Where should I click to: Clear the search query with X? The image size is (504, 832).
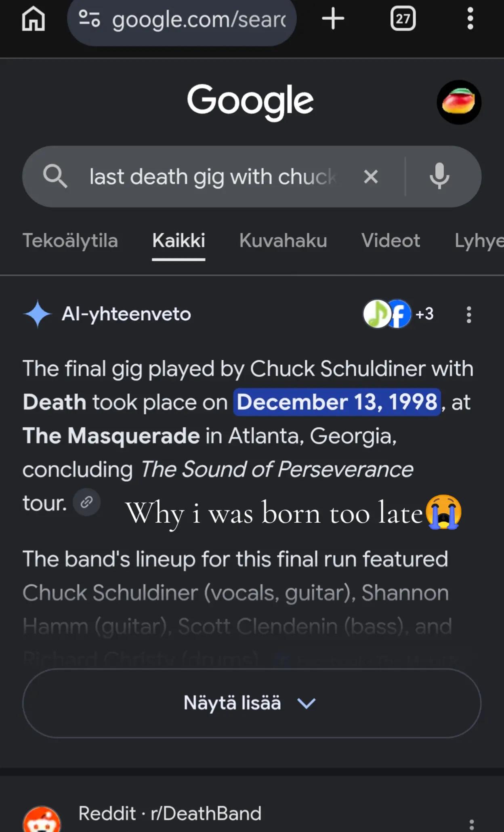tap(371, 176)
